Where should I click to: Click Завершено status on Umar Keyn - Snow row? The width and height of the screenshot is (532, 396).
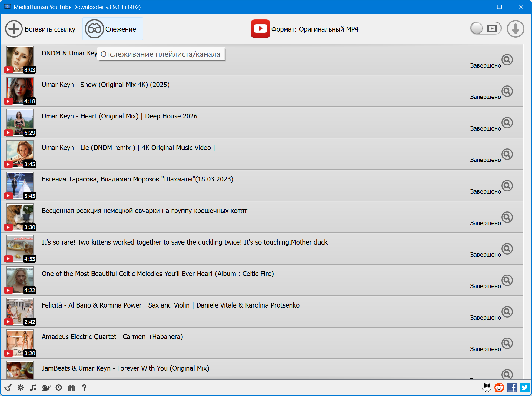(485, 97)
